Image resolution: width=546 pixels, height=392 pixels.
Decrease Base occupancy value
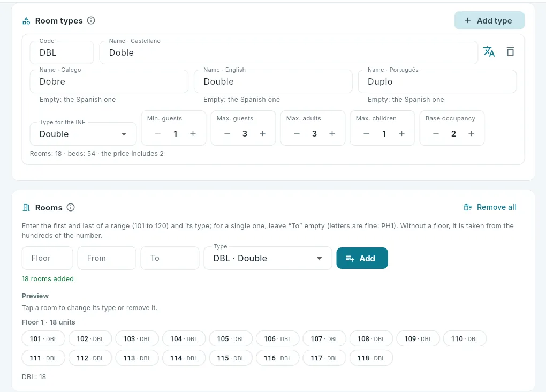436,133
